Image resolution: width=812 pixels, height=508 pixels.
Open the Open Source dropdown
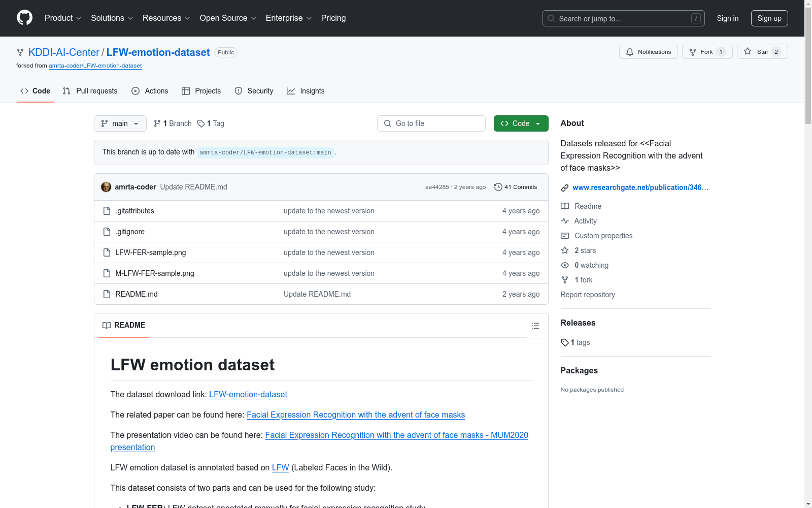[228, 18]
